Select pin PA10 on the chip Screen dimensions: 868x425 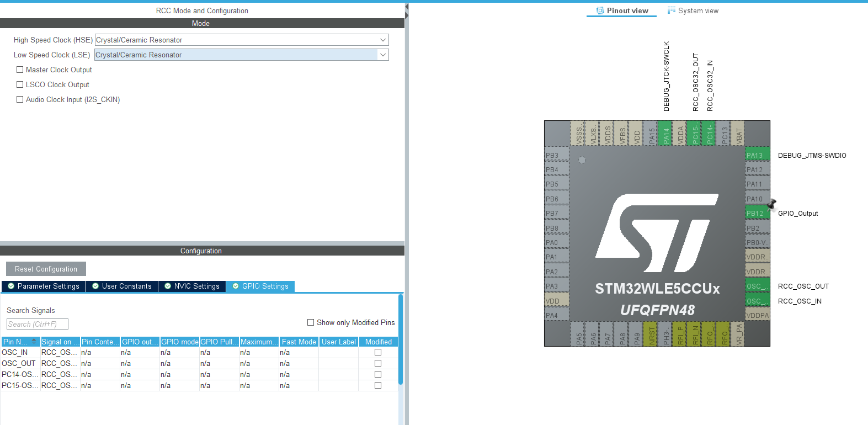[x=758, y=199]
